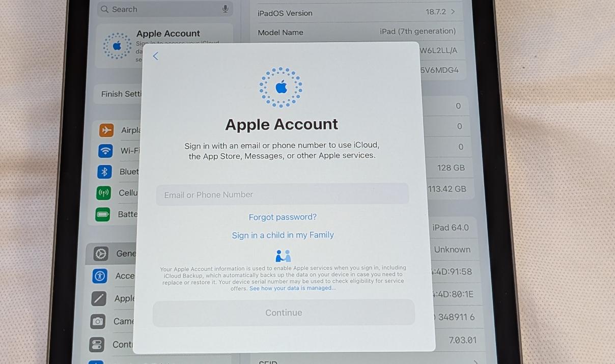
Task: Open the Accessibility settings icon
Action: point(100,276)
